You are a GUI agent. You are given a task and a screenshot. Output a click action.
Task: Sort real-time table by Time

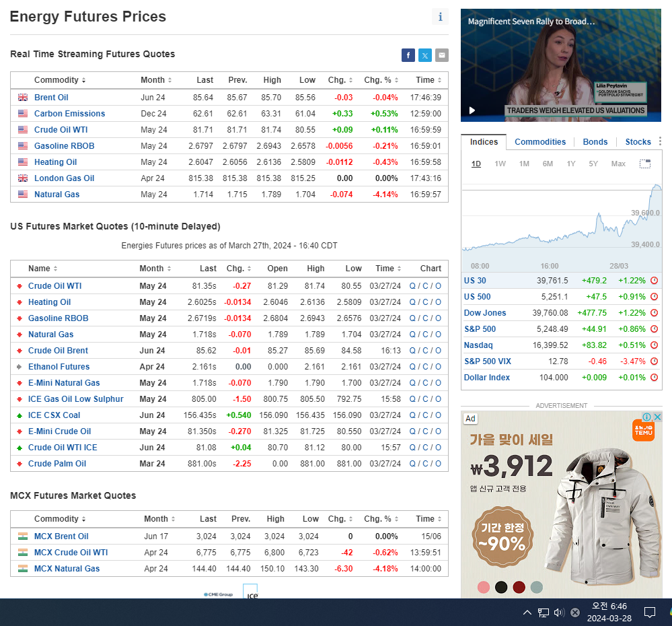tap(428, 80)
